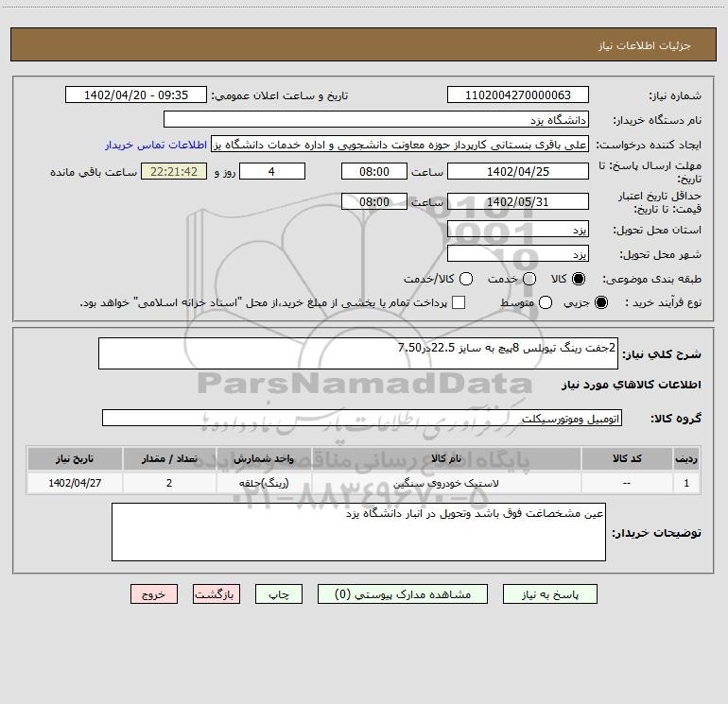Viewport: 728px width, 704px height.
Task: Click واحد شمارش column header
Action: pos(263,458)
